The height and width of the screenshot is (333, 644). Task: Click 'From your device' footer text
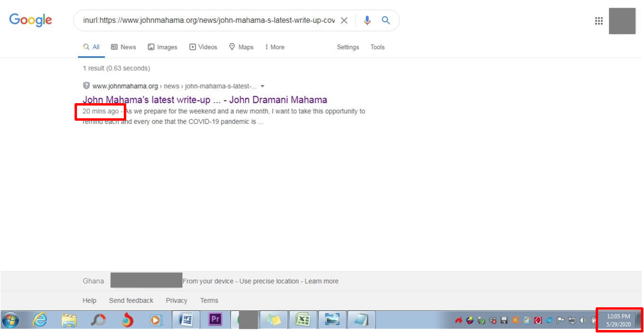pyautogui.click(x=208, y=281)
